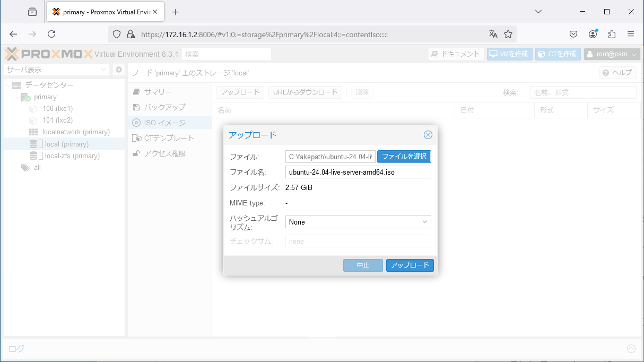Open the ハッシュアルゴリズム None dropdown
644x362 pixels.
click(358, 222)
